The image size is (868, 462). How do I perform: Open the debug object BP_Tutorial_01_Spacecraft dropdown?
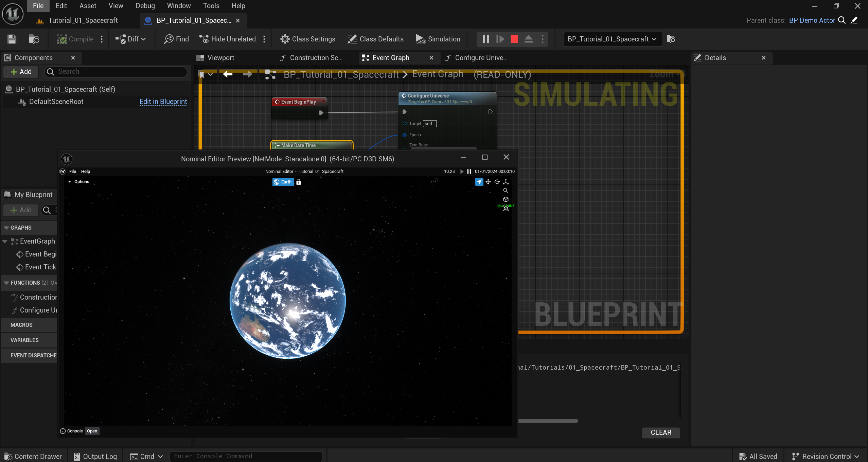coord(612,39)
